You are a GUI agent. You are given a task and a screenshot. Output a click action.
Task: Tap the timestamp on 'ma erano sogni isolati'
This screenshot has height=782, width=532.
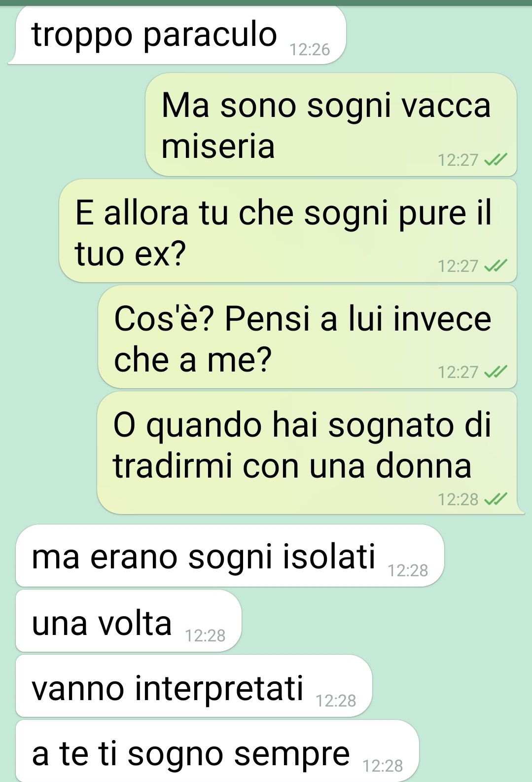(x=408, y=570)
